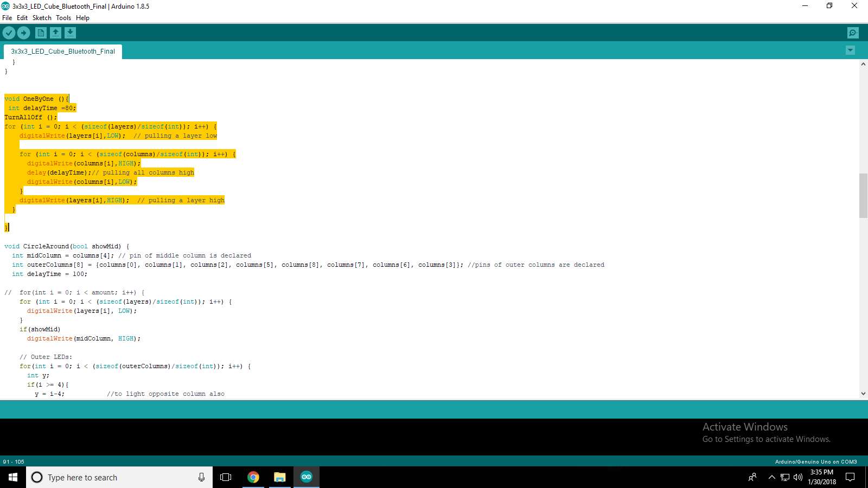
Task: Open Task View from the taskbar
Action: (x=226, y=477)
